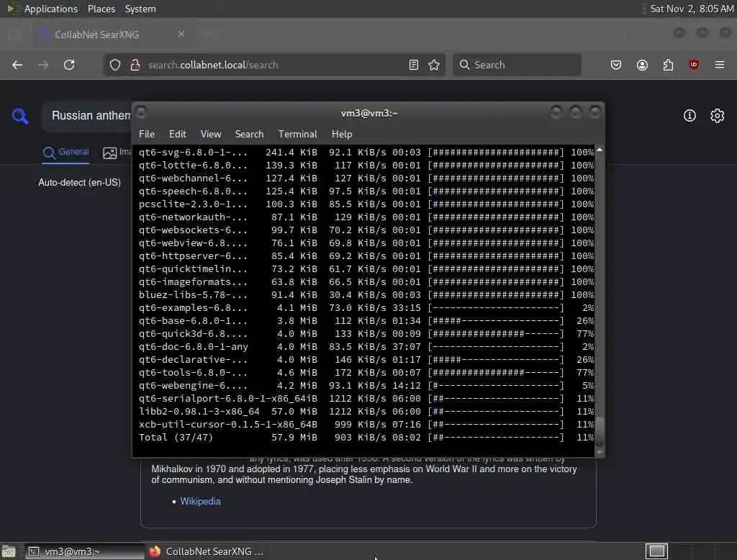Select the CollabNet SearXNG browser tab
This screenshot has height=560, width=737.
(113, 35)
